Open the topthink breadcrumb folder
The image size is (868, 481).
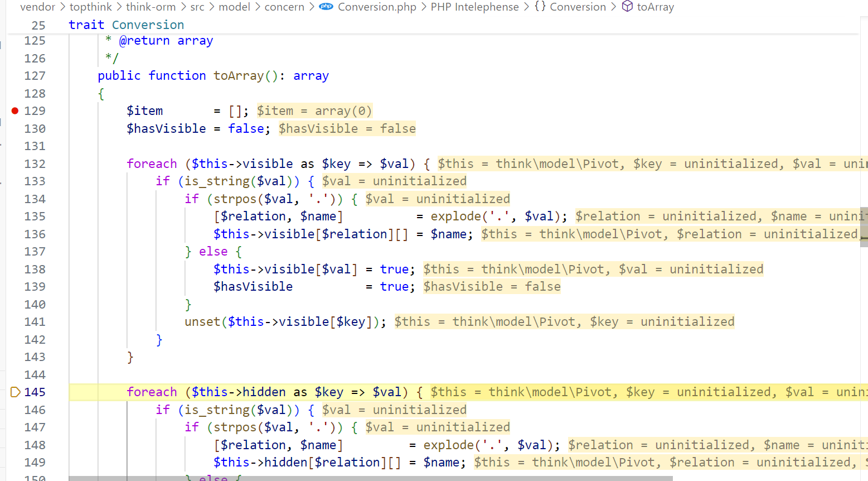(91, 7)
